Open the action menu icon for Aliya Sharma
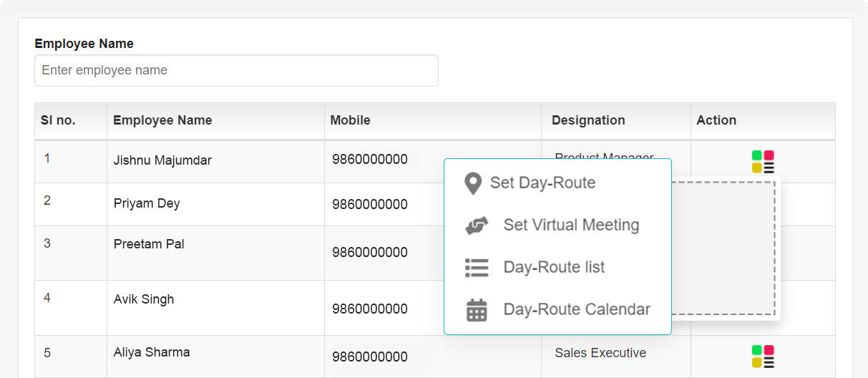868x378 pixels. (763, 357)
